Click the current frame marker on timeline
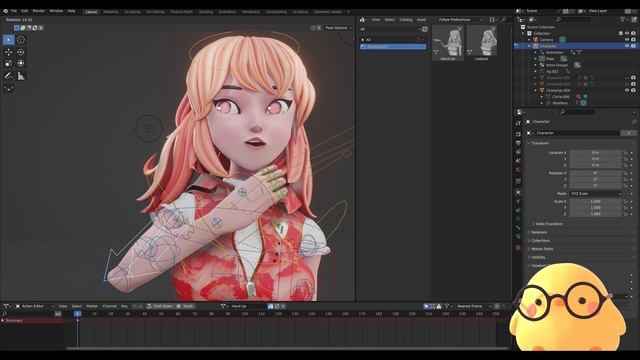 pyautogui.click(x=78, y=314)
